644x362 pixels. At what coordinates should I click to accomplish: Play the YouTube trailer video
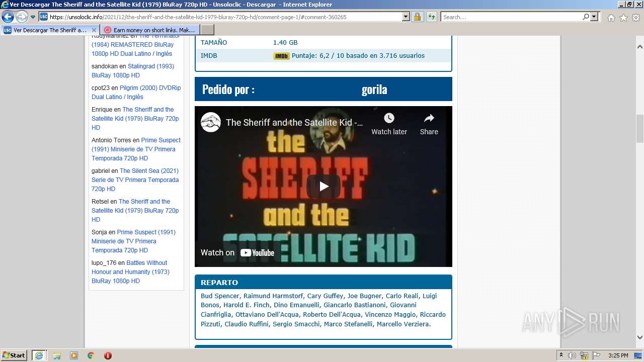324,187
